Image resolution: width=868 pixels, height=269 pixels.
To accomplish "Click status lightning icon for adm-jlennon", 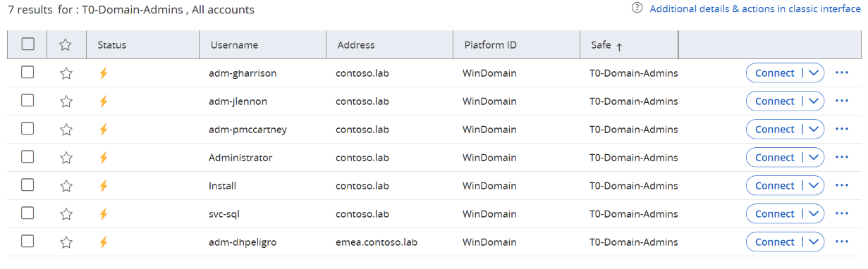I will [x=103, y=101].
